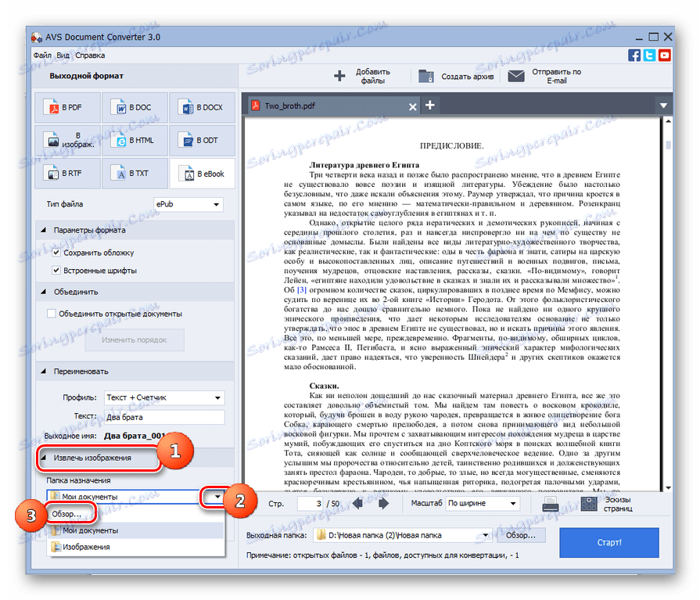Click the blue Start button
The image size is (700, 600).
tap(609, 542)
